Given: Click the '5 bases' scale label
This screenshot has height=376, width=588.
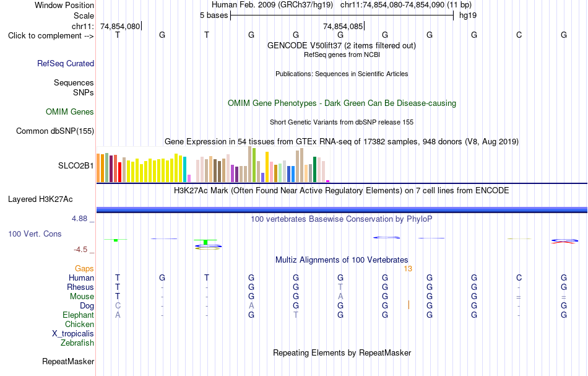Looking at the screenshot, I should [x=214, y=15].
